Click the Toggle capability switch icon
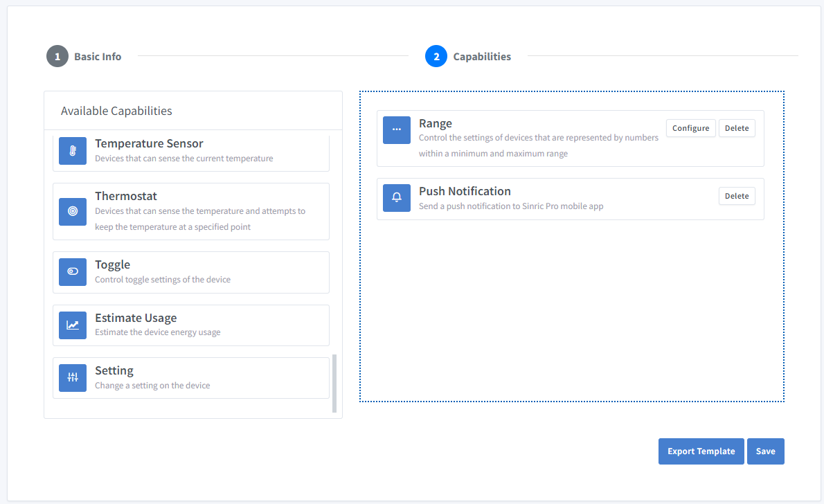The width and height of the screenshot is (824, 504). click(x=73, y=272)
